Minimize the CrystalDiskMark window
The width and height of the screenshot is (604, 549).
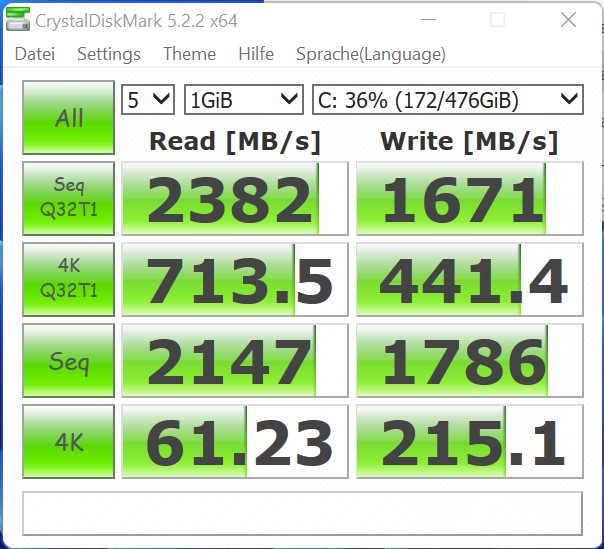pyautogui.click(x=428, y=19)
